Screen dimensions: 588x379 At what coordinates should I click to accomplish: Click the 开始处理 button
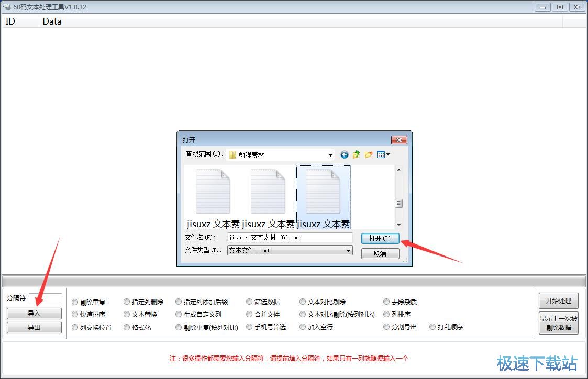coord(558,301)
